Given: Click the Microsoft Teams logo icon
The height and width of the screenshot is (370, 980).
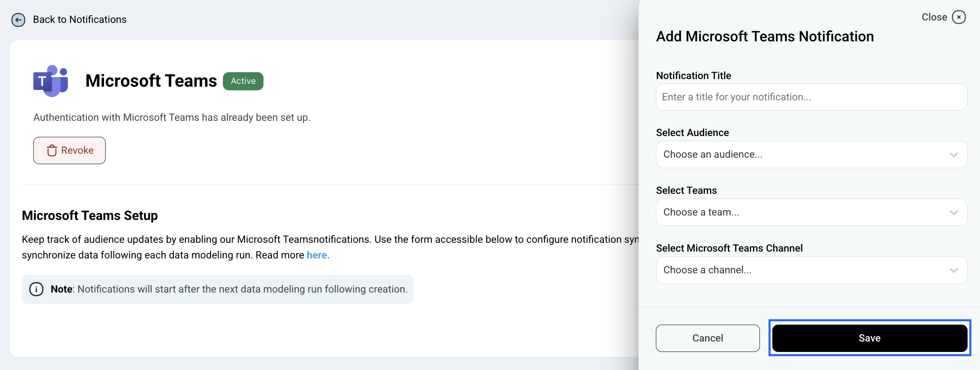Looking at the screenshot, I should [x=51, y=81].
